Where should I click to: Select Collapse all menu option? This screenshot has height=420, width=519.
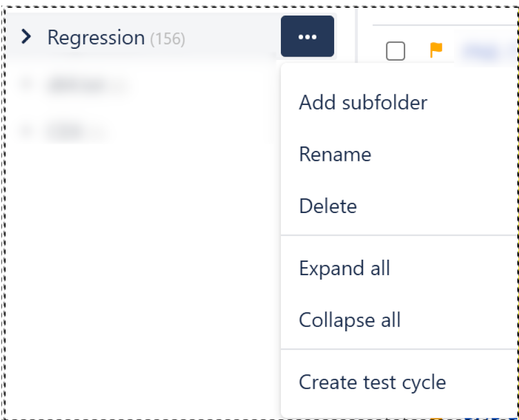[350, 320]
